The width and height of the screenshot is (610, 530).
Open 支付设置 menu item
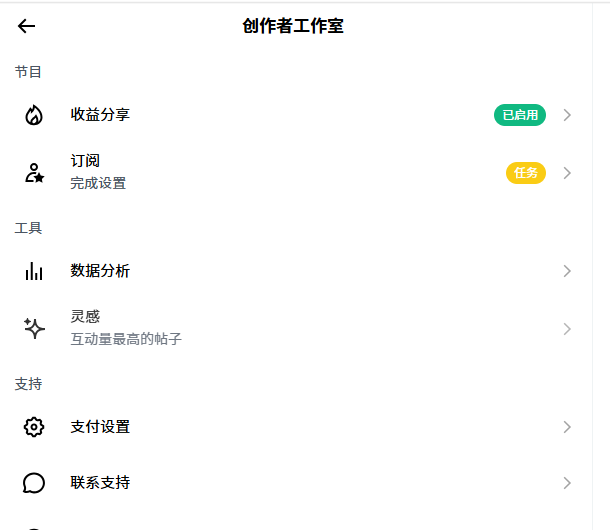[296, 427]
